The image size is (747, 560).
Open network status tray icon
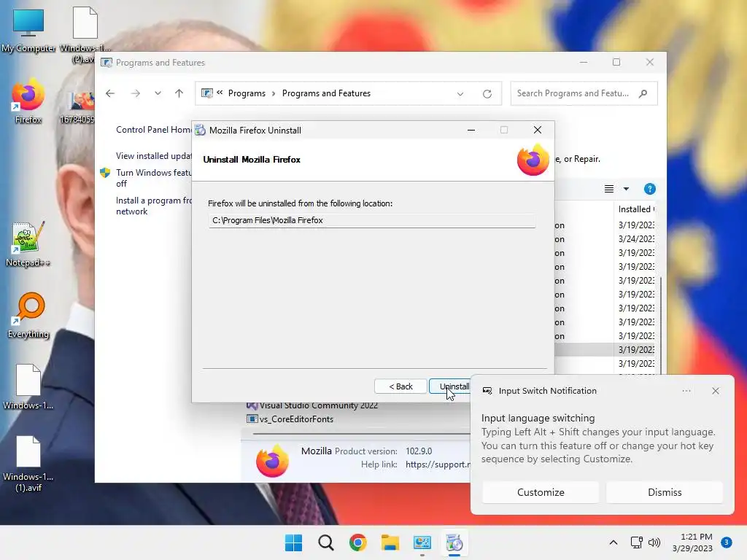click(636, 542)
